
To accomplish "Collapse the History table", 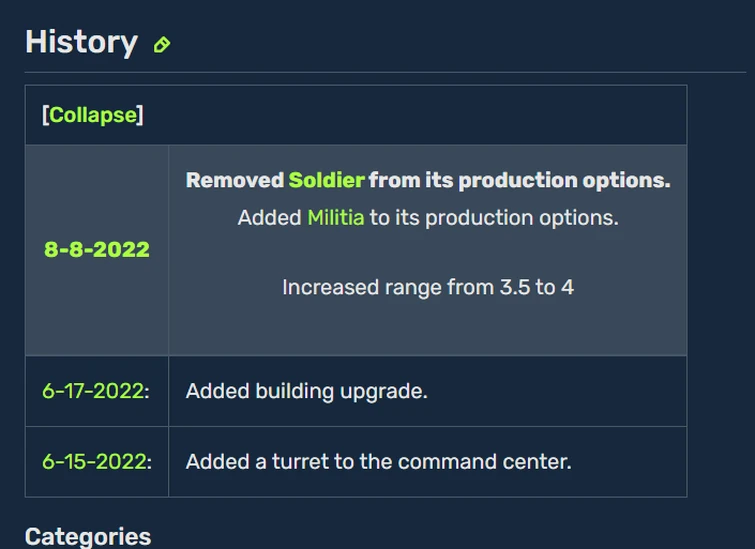I will click(x=93, y=115).
